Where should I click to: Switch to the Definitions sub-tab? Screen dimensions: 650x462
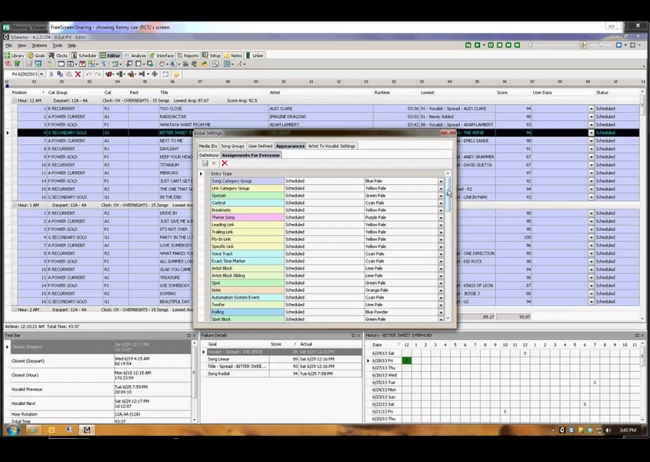click(x=209, y=155)
